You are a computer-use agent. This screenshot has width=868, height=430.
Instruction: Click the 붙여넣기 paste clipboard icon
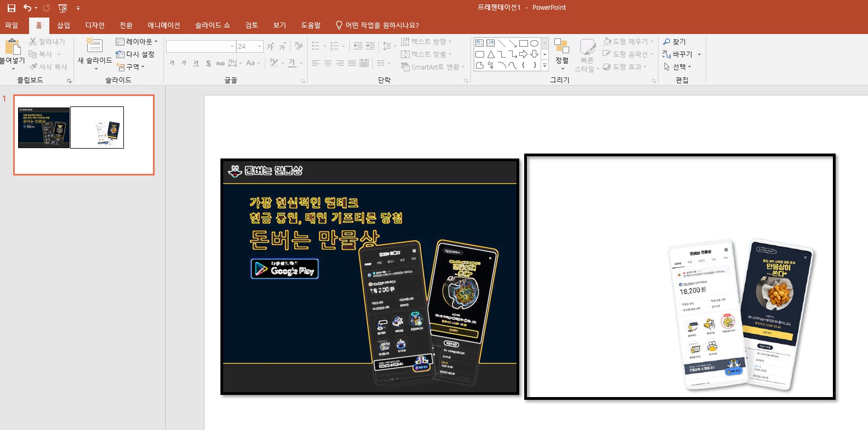click(12, 46)
